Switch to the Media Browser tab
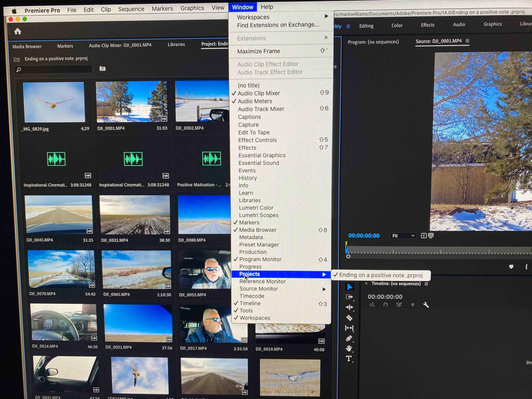The height and width of the screenshot is (399, 532). pos(27,46)
